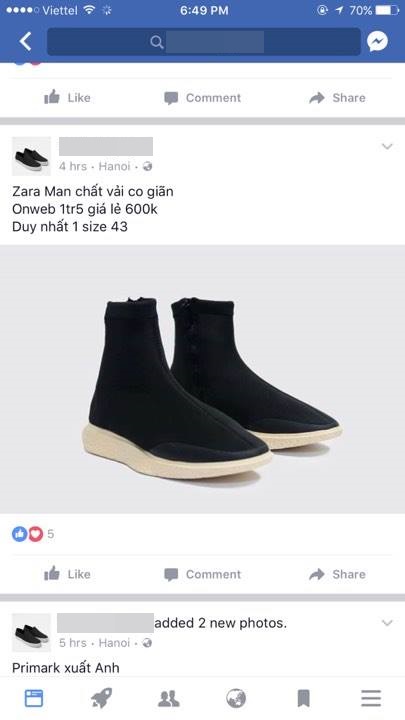The image size is (405, 720).
Task: Like the post above Zara Man post
Action: click(68, 97)
